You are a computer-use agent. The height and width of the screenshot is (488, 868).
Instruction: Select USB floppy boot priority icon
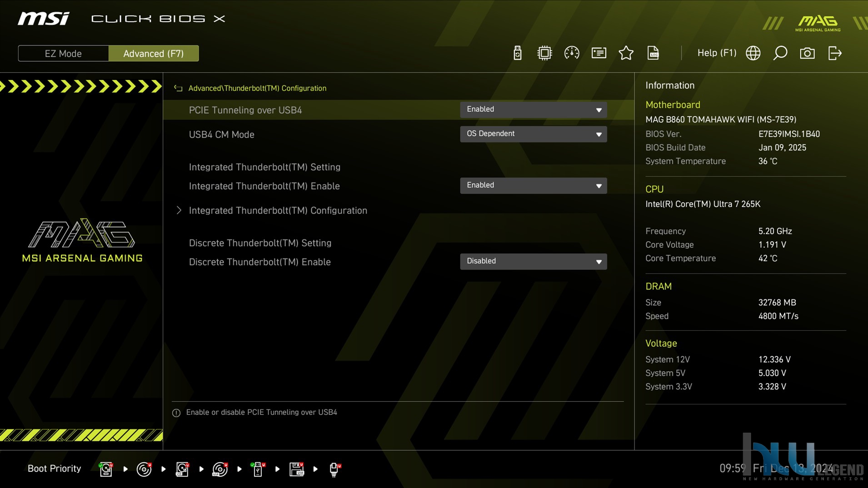pos(297,469)
